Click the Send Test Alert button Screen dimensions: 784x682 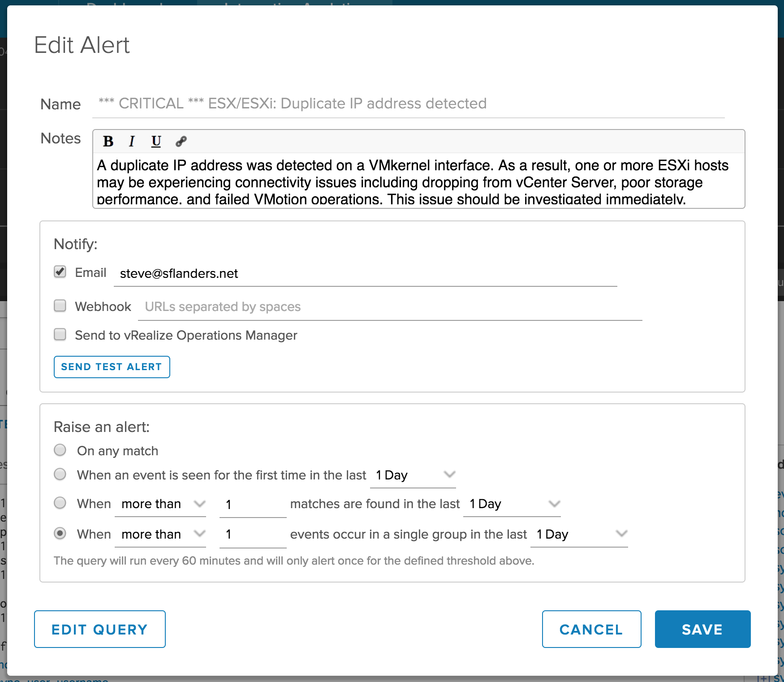pyautogui.click(x=112, y=367)
